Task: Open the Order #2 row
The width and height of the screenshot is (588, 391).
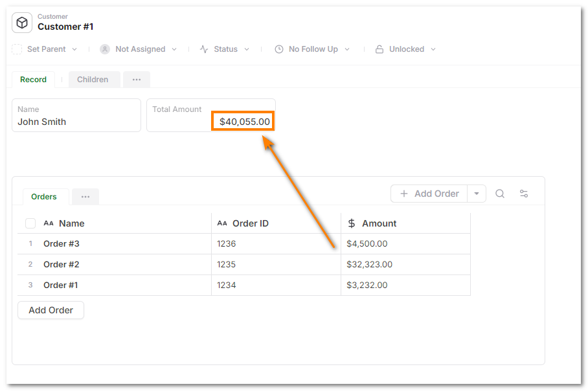Action: (62, 264)
